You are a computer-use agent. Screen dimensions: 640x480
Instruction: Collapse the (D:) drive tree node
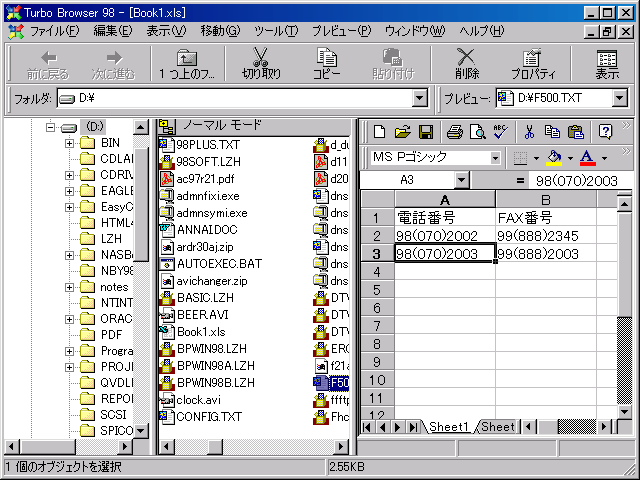click(50, 127)
